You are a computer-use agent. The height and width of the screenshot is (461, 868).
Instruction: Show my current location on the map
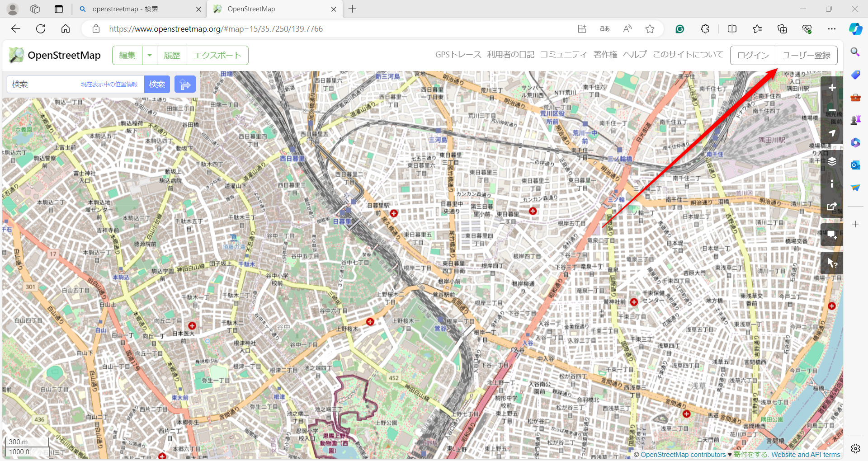831,133
